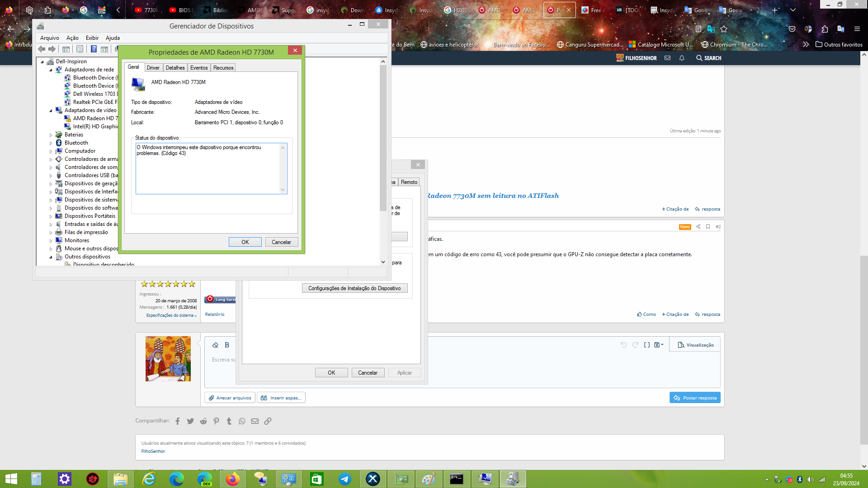This screenshot has height=488, width=868.
Task: Open the Ação menu
Action: [72, 38]
